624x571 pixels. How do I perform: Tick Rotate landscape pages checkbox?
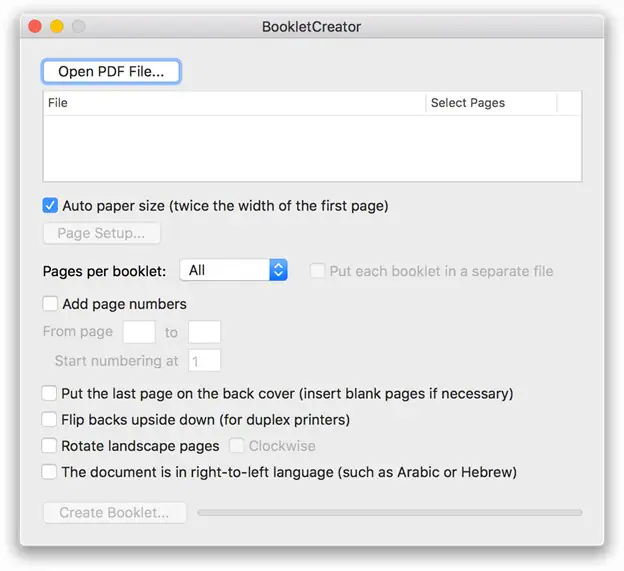(49, 446)
